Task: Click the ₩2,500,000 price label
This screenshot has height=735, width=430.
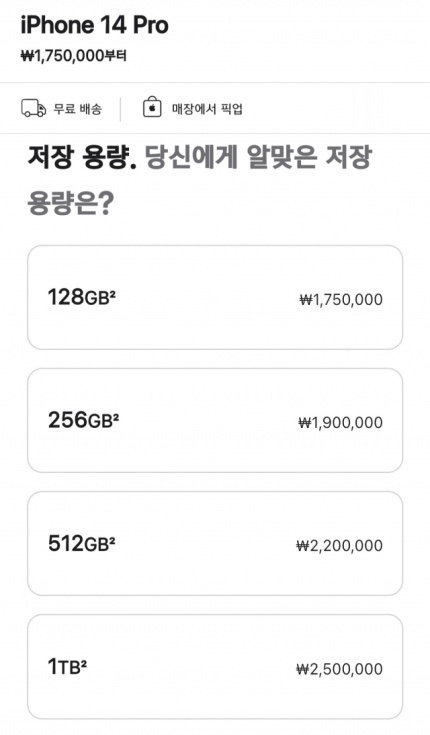Action: (x=339, y=668)
